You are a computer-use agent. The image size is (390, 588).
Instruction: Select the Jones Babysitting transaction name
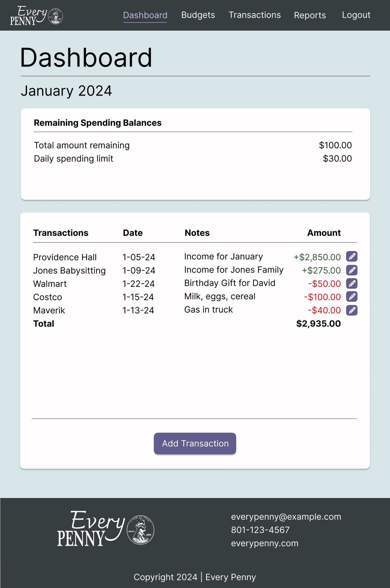click(69, 271)
